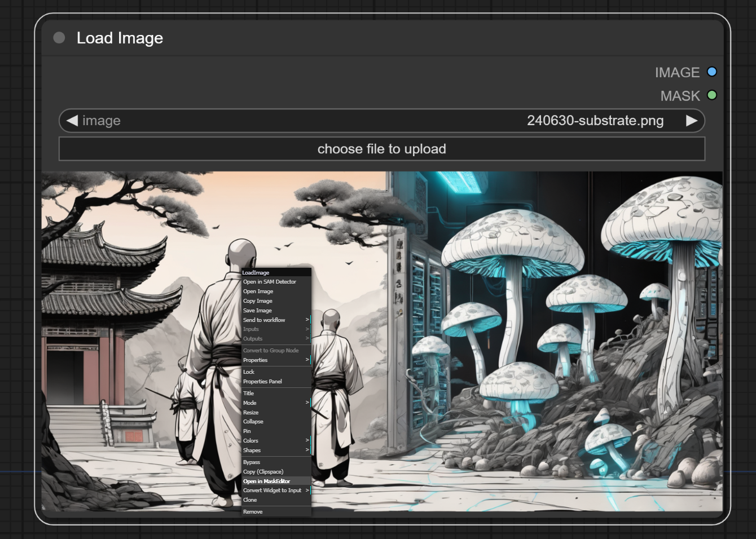This screenshot has height=539, width=756.
Task: Click the gray collapse dot beside Load Image
Action: [x=59, y=38]
